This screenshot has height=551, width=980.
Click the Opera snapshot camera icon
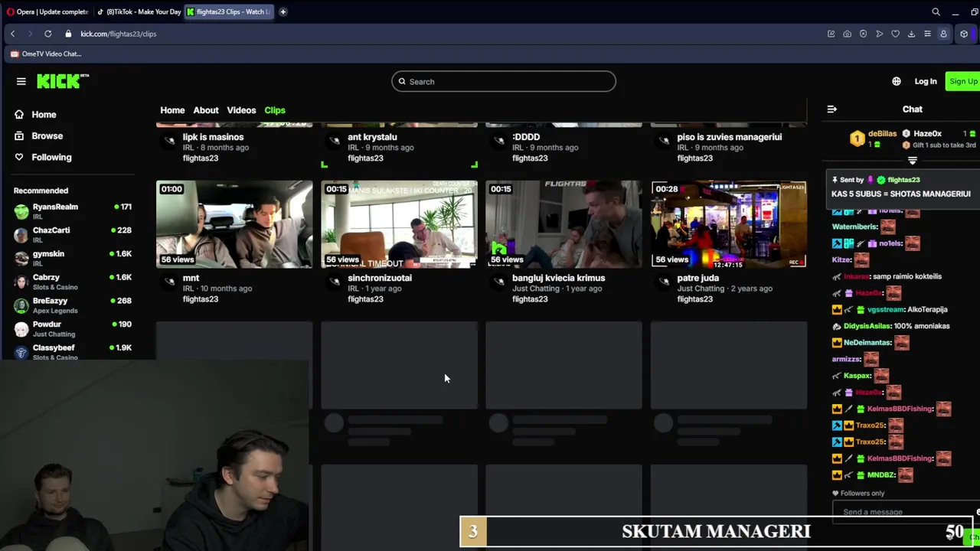[x=847, y=34]
